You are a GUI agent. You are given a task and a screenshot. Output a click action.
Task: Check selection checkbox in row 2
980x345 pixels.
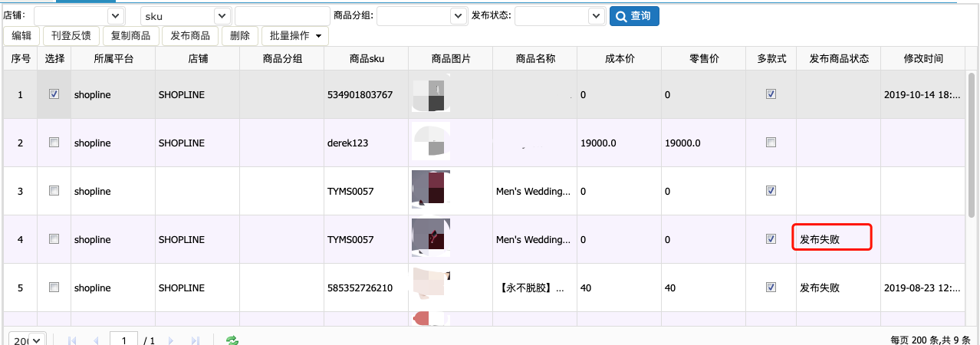[54, 143]
